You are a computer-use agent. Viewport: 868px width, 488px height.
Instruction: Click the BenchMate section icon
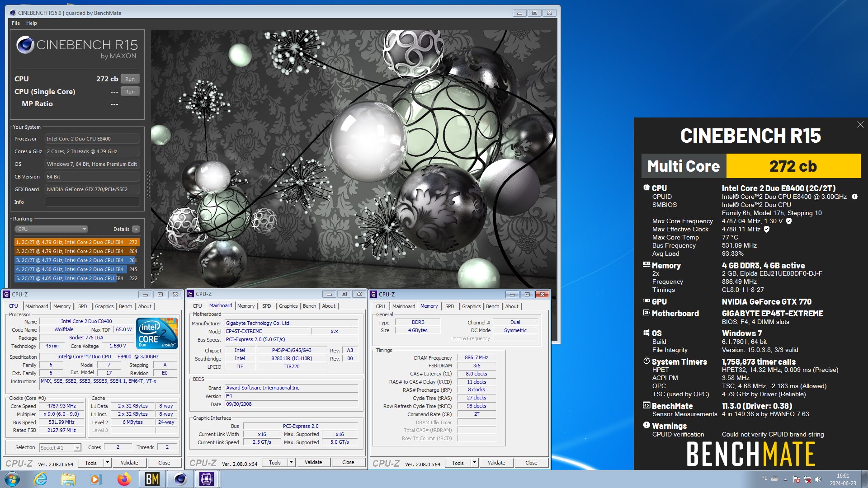click(x=646, y=405)
